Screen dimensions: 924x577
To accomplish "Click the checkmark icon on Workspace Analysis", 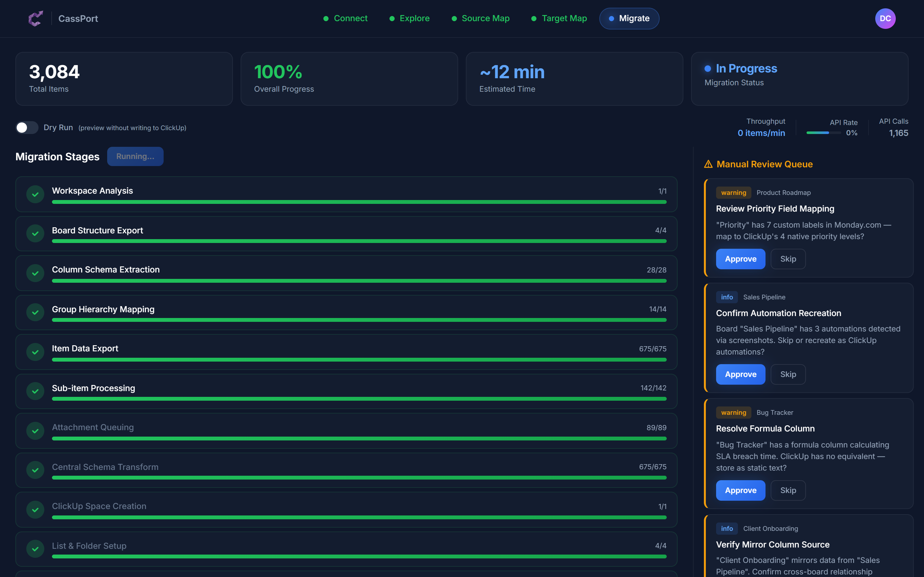I will click(x=35, y=194).
